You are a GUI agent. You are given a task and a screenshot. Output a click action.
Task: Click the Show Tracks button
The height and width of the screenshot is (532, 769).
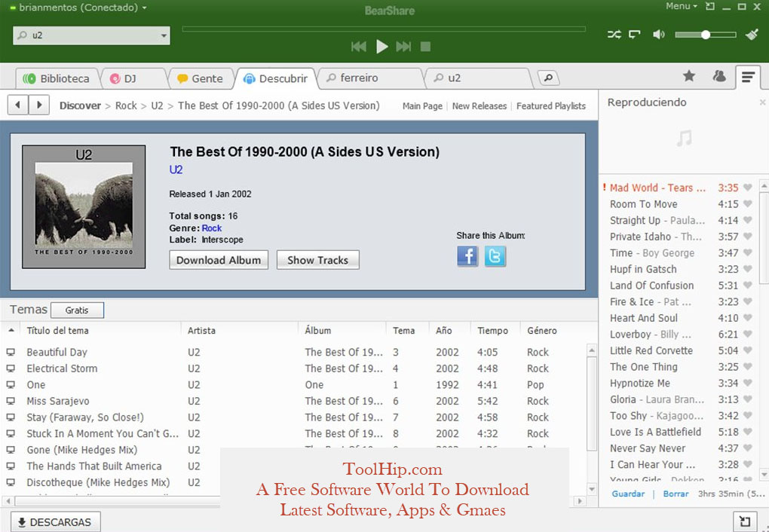318,260
